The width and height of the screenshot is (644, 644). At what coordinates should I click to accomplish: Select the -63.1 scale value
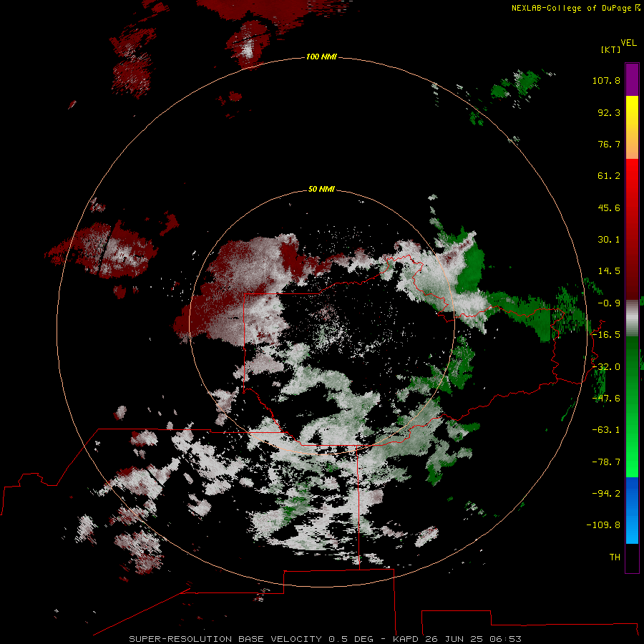[x=606, y=430]
